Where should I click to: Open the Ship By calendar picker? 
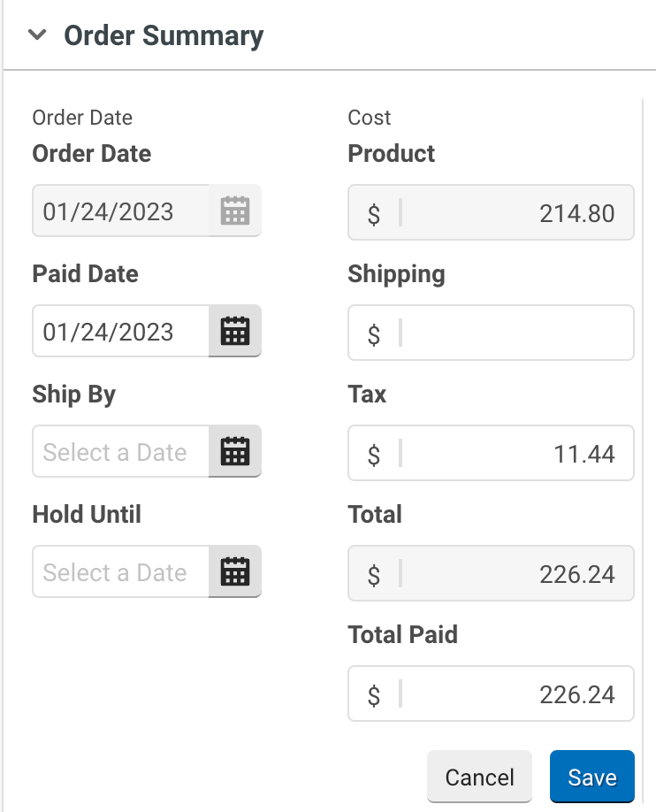click(235, 452)
